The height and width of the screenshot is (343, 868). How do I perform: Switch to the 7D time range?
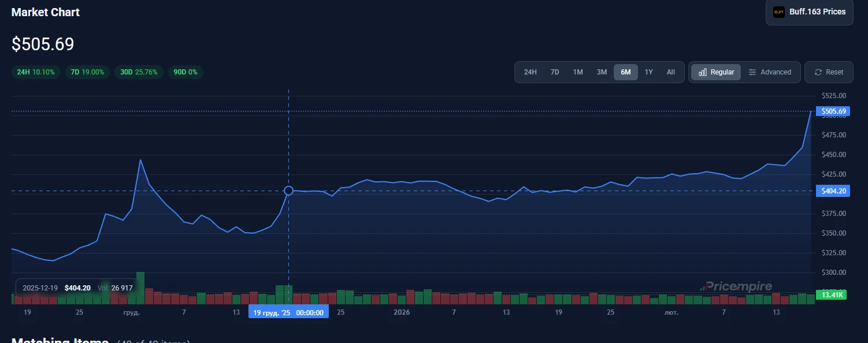tap(555, 72)
